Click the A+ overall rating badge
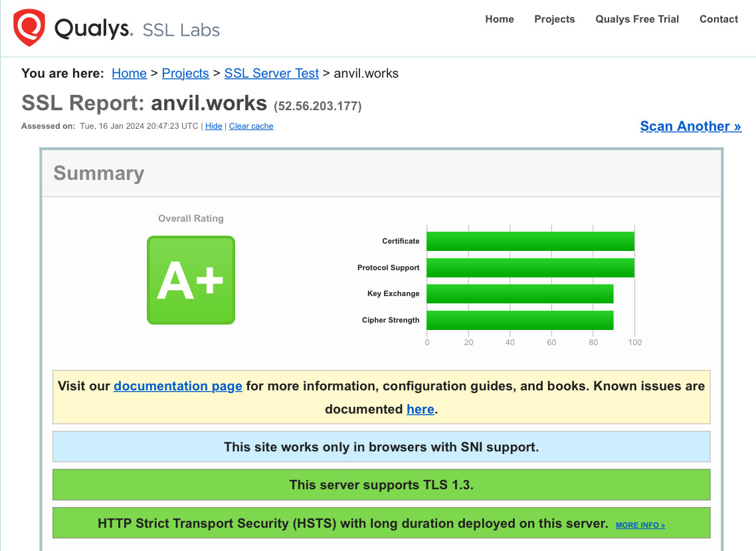756x551 pixels. click(191, 280)
